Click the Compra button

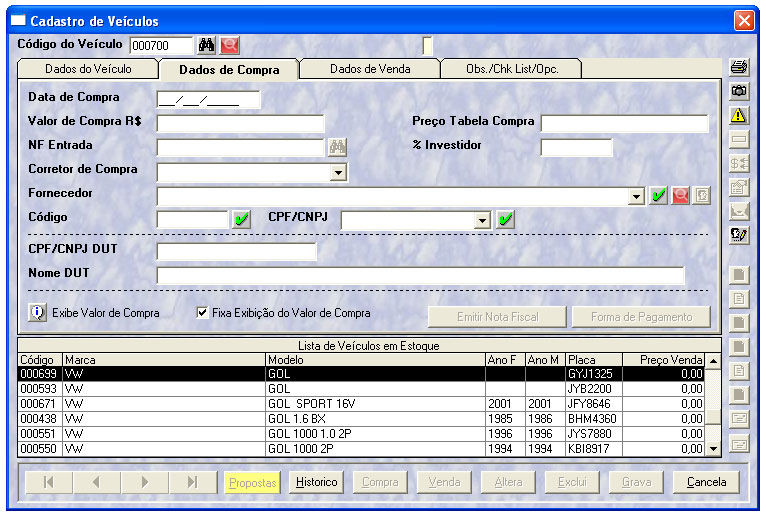click(380, 482)
